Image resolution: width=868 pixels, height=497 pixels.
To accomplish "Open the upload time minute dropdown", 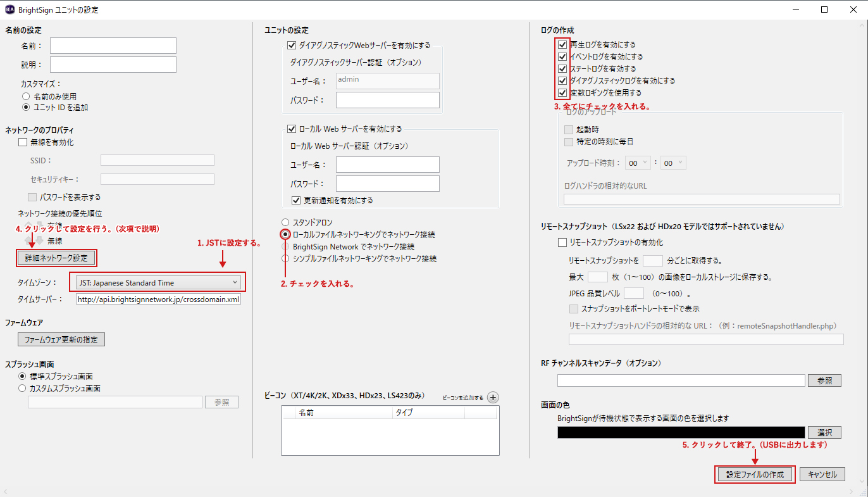I will [673, 163].
